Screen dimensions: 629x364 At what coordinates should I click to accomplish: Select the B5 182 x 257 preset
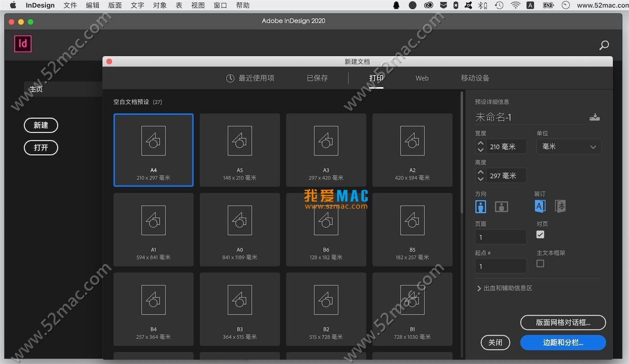412,230
